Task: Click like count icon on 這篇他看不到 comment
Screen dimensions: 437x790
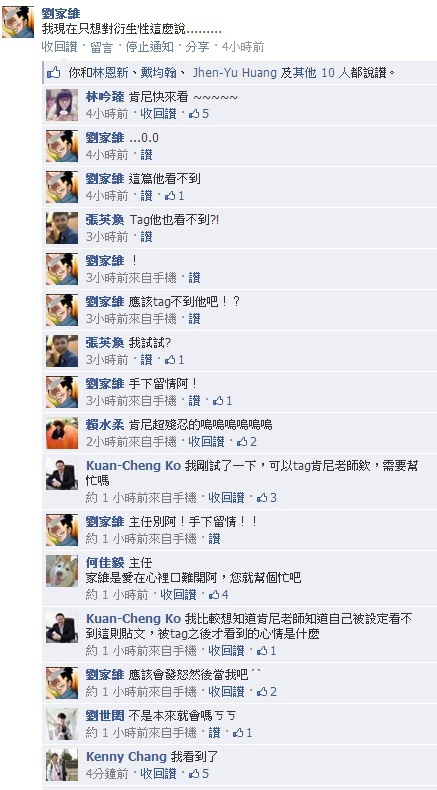Action: coord(170,195)
